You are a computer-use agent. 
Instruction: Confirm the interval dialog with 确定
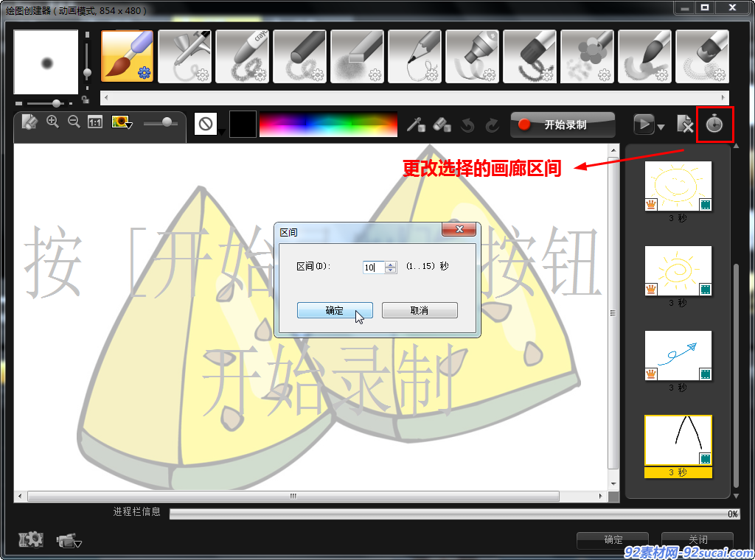(335, 310)
